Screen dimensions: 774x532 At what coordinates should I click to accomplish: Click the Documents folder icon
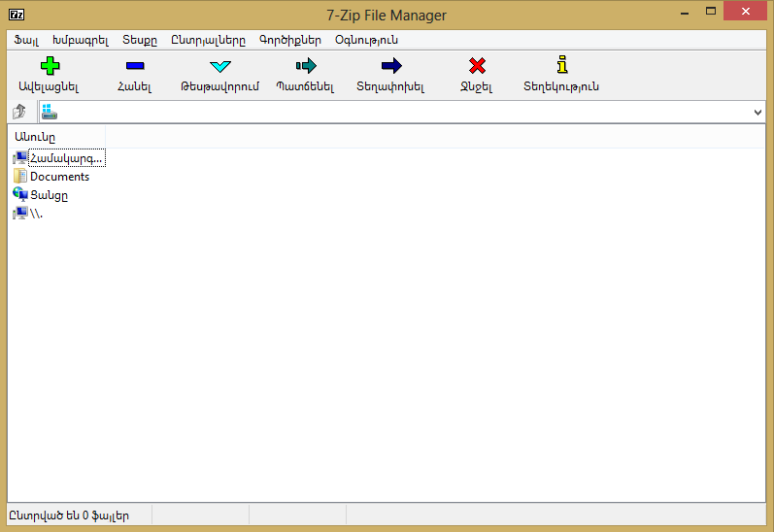point(20,176)
